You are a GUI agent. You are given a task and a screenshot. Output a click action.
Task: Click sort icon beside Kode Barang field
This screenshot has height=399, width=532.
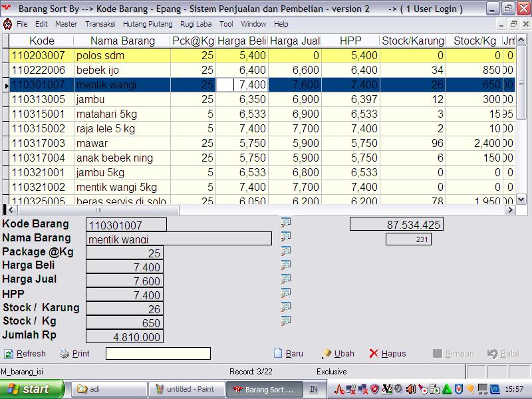(286, 222)
